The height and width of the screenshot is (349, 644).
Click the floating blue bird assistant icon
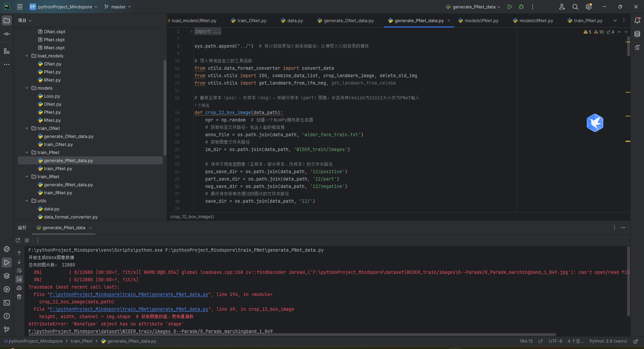coord(595,123)
